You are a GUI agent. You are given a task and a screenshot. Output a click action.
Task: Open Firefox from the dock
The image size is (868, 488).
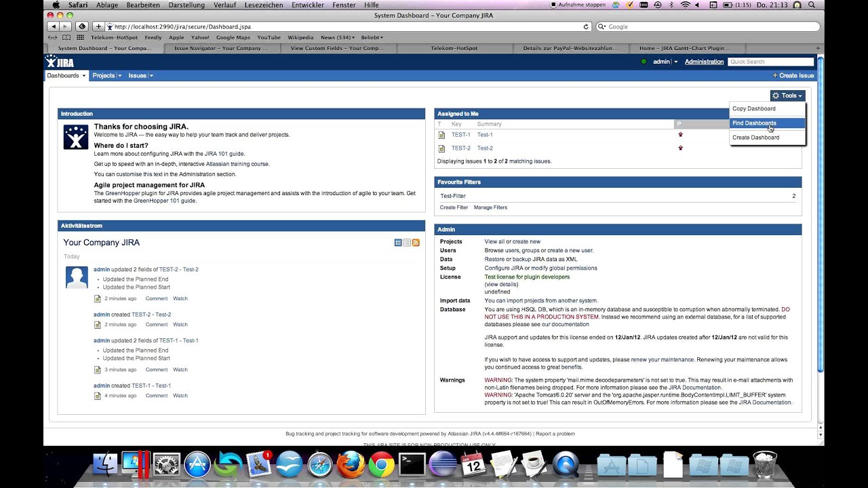(x=350, y=465)
